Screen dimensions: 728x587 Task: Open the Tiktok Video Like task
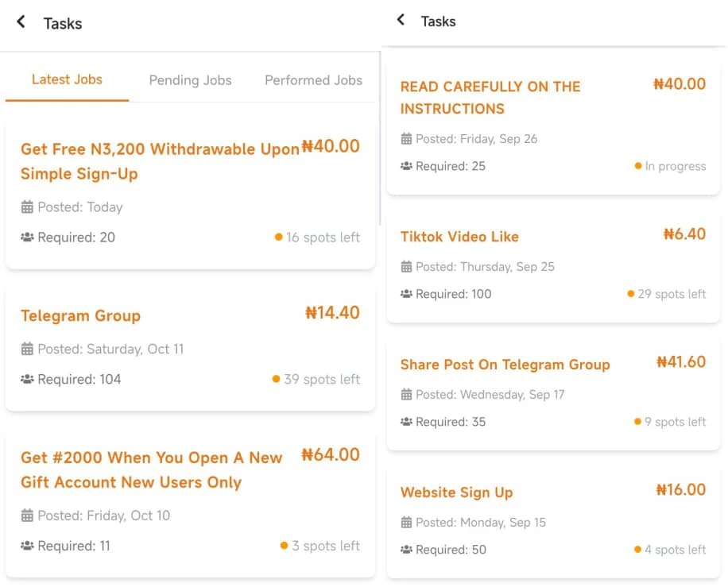tap(459, 236)
